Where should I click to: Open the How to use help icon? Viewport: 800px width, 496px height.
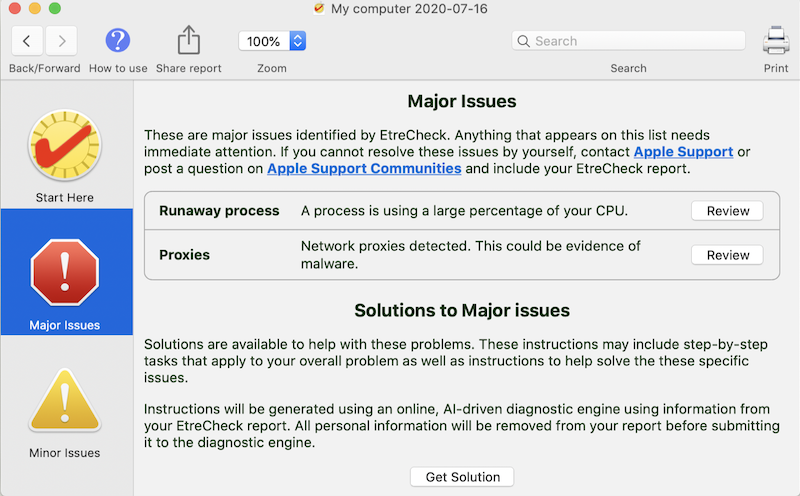click(x=118, y=41)
